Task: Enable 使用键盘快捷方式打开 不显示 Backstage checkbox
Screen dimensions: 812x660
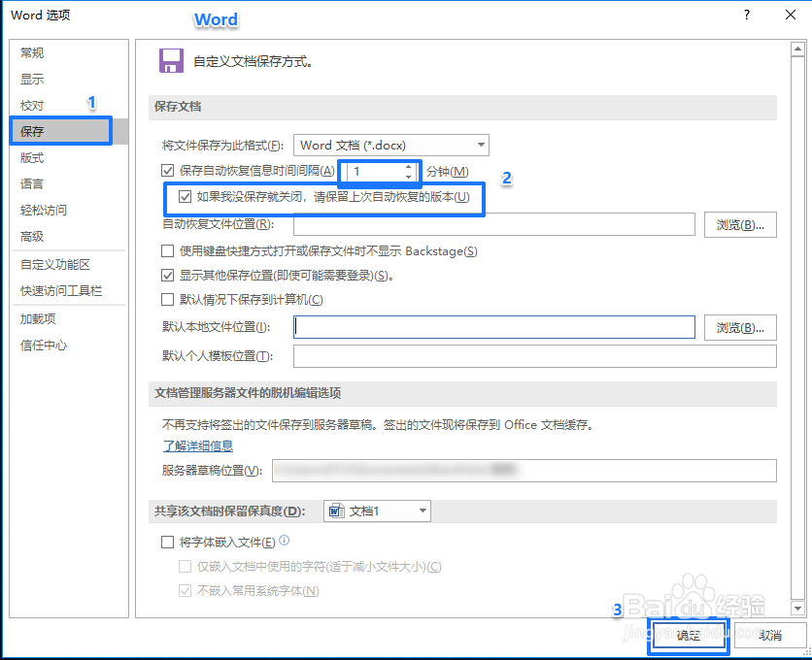Action: click(x=167, y=251)
